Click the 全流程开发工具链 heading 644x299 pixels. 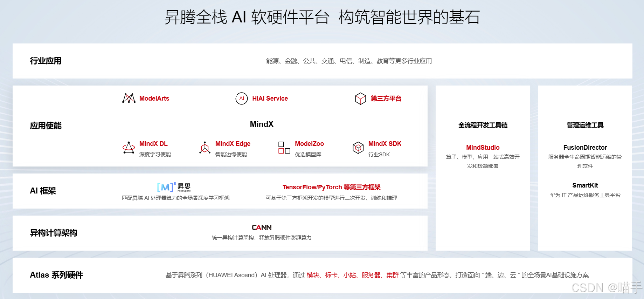tap(483, 125)
